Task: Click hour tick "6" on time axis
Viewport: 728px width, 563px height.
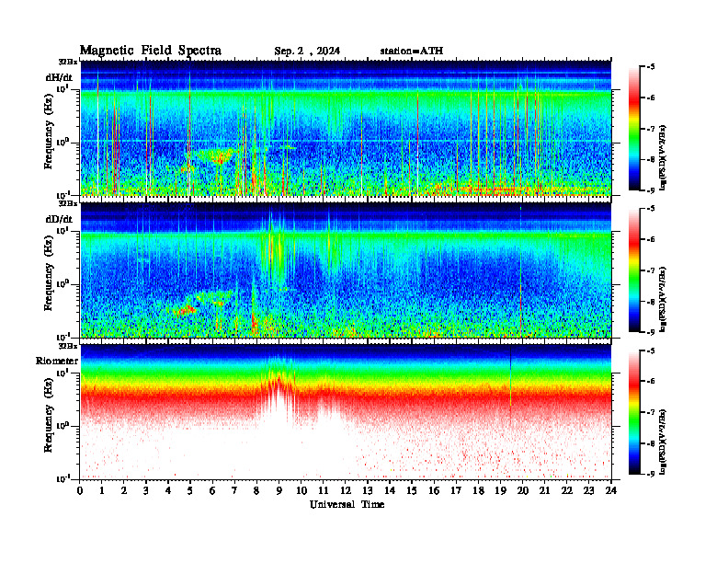Action: point(212,491)
